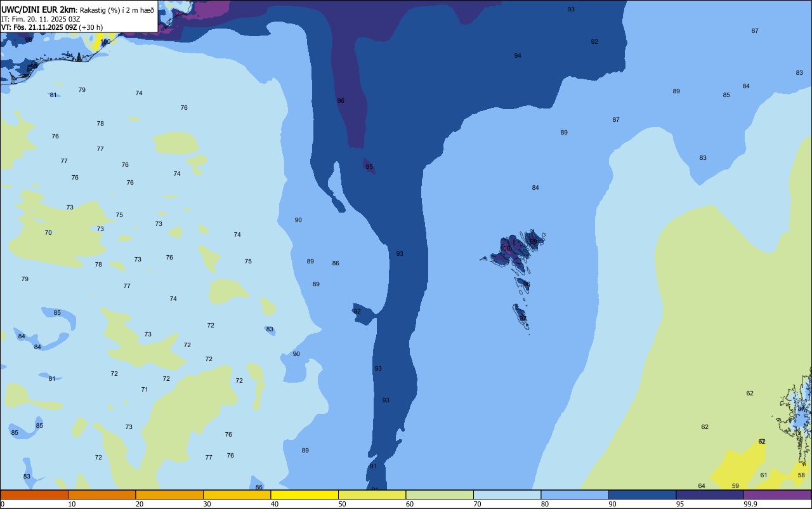812x509 pixels.
Task: Click the legend tick label 99.9
Action: click(x=750, y=504)
